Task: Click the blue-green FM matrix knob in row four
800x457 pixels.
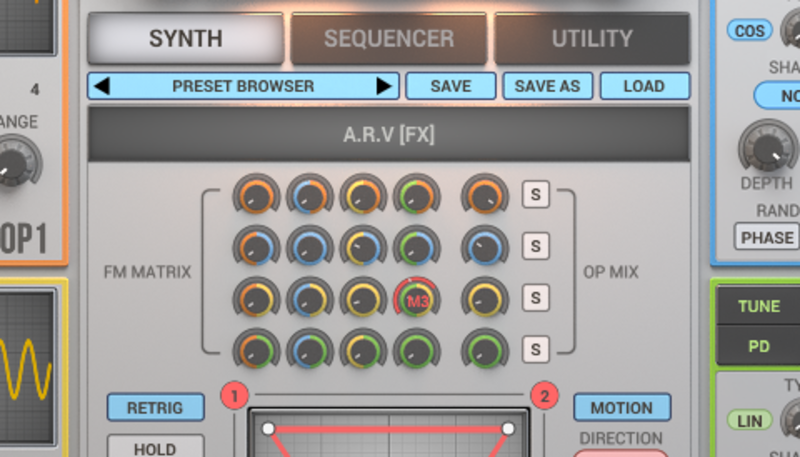Action: [310, 350]
